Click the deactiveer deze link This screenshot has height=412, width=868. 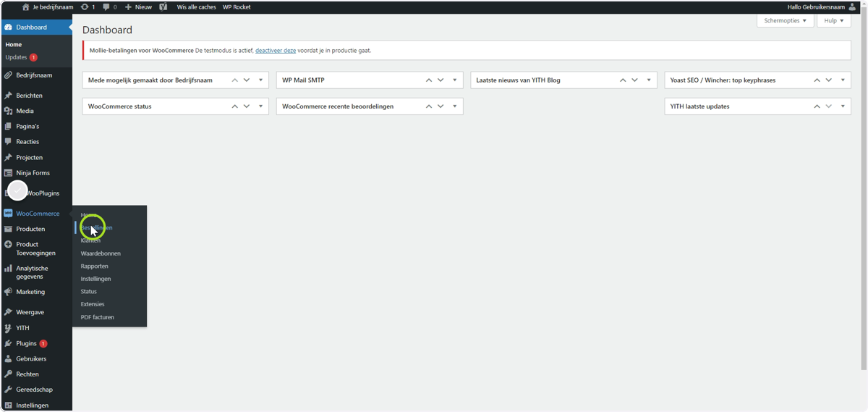point(276,51)
